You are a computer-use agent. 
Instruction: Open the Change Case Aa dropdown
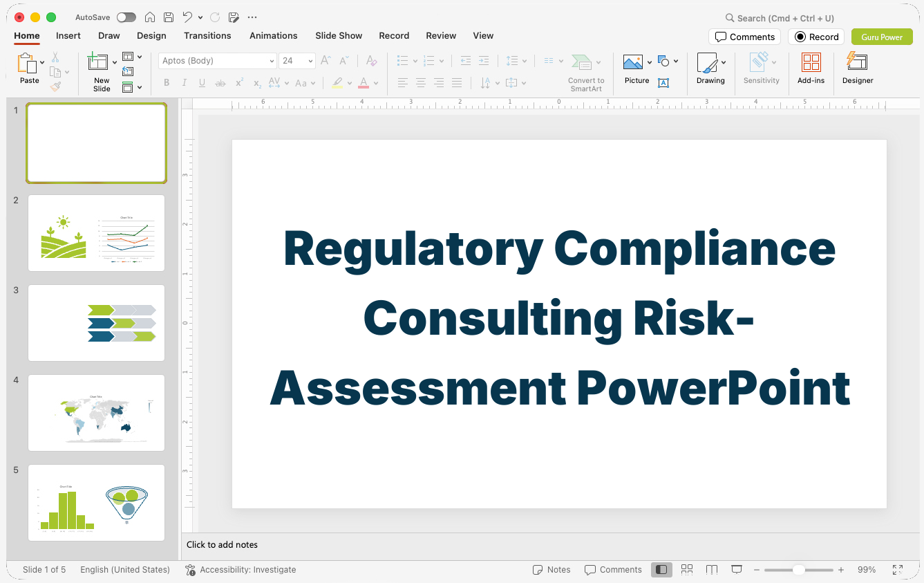pos(305,83)
